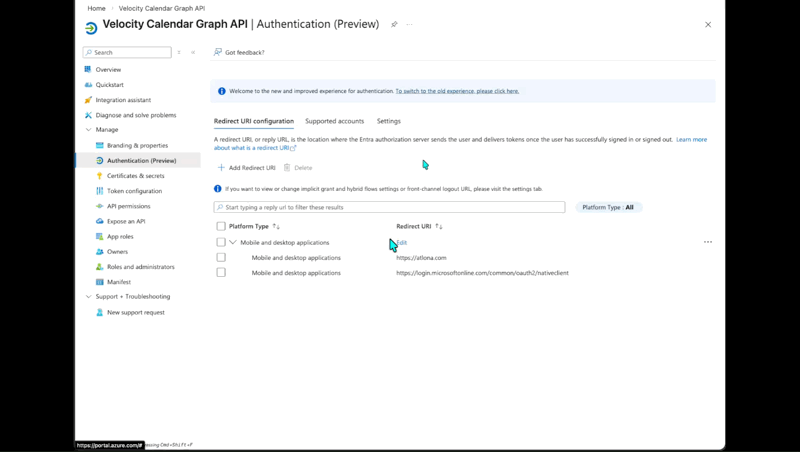Tick the select-all checkbox in the table header
800x452 pixels.
[221, 226]
